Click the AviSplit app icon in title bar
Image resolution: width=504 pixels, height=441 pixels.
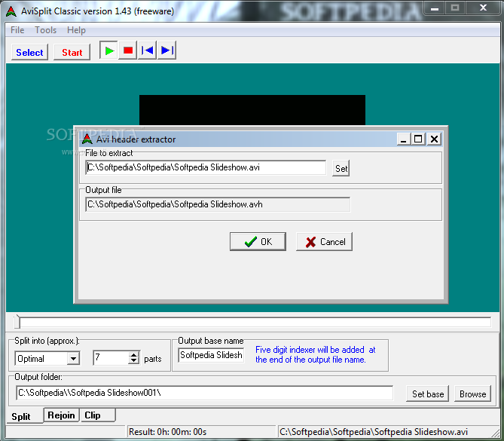[11, 11]
